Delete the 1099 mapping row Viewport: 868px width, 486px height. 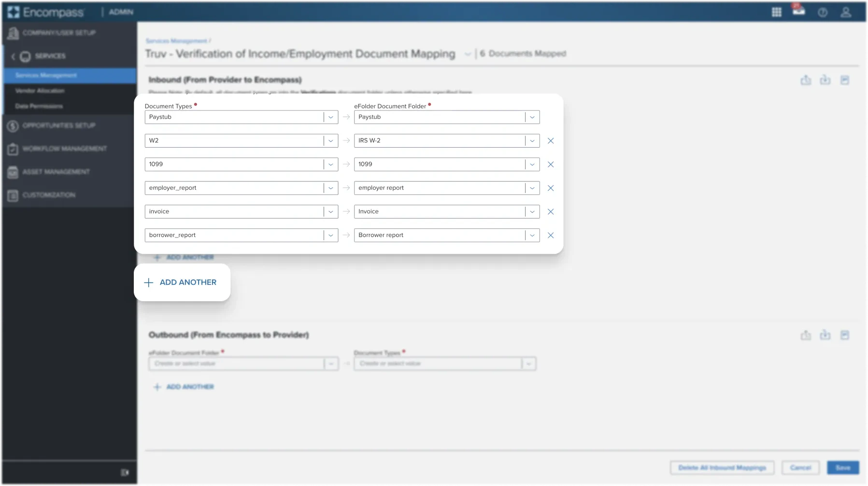[x=551, y=164]
